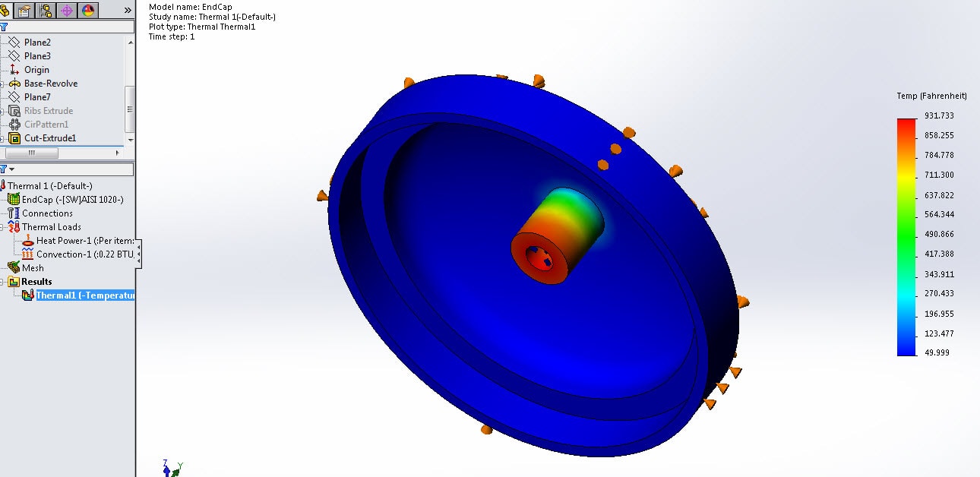Expand the Cut-Extrude1 node

coord(2,138)
